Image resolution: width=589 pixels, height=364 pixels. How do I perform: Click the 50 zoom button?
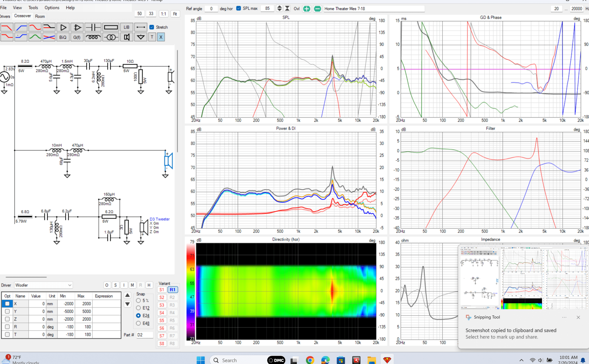point(139,14)
